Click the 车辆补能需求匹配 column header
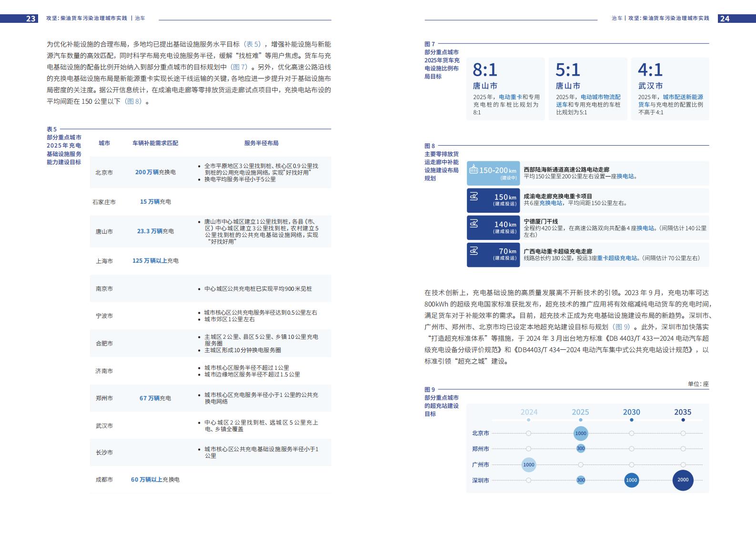Image resolution: width=756 pixels, height=534 pixels. pyautogui.click(x=155, y=143)
